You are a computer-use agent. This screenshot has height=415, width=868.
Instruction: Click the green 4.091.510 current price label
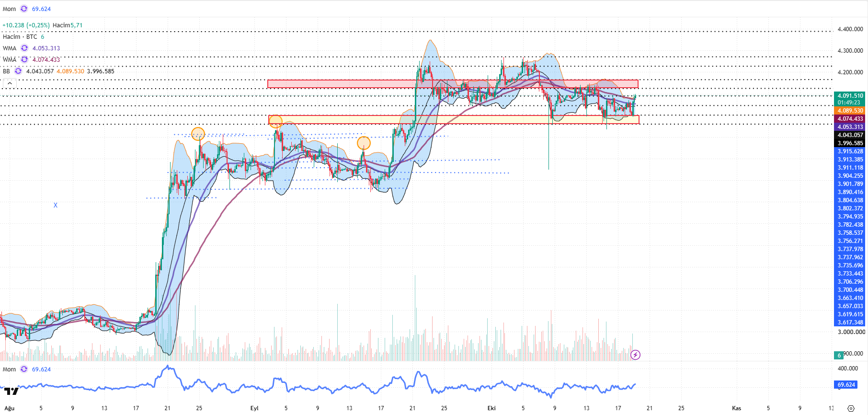[x=849, y=99]
